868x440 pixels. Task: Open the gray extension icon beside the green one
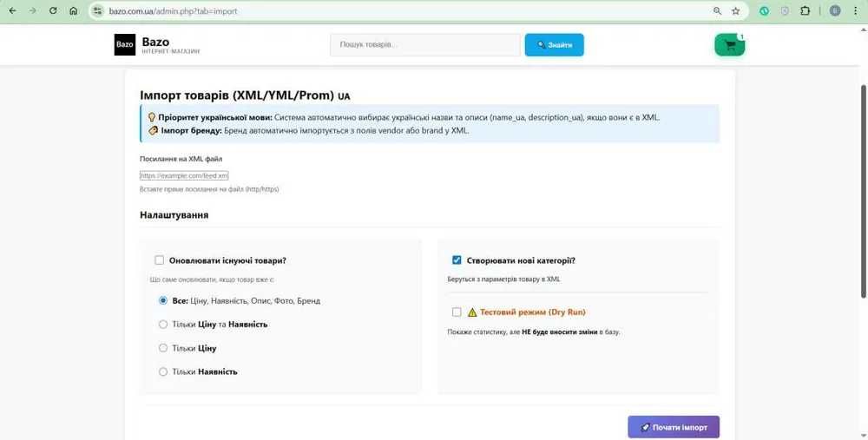(785, 10)
